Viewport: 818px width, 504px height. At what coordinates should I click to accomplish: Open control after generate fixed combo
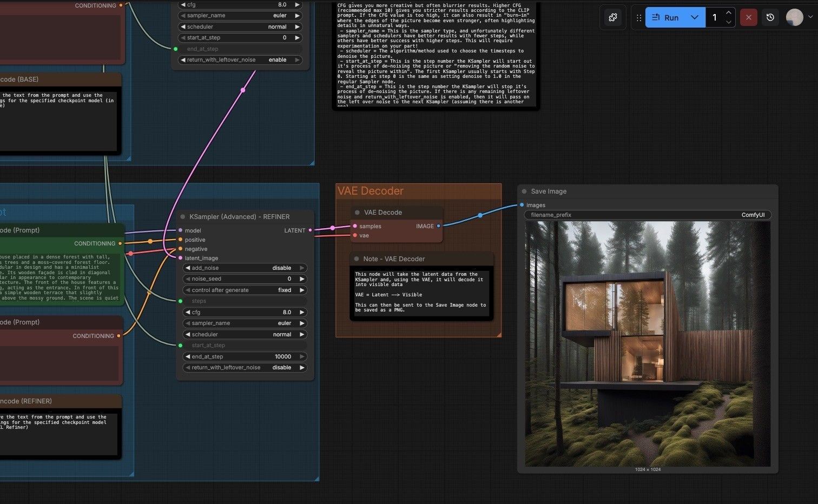245,290
